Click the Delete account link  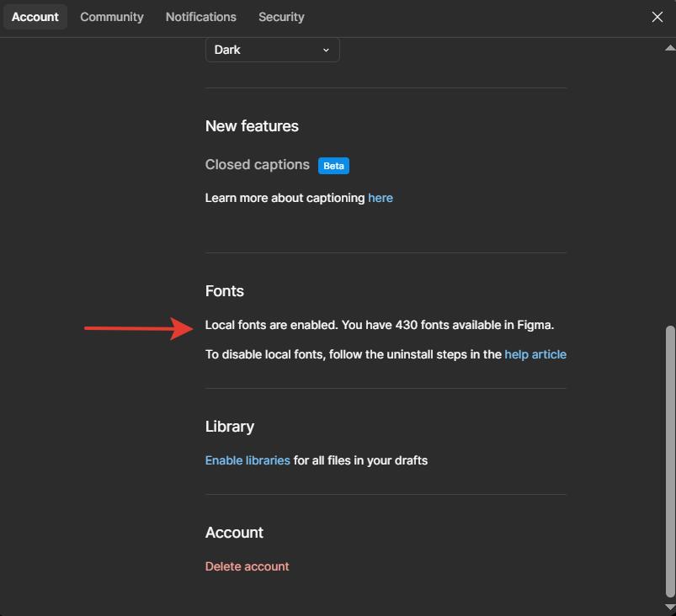[x=247, y=566]
